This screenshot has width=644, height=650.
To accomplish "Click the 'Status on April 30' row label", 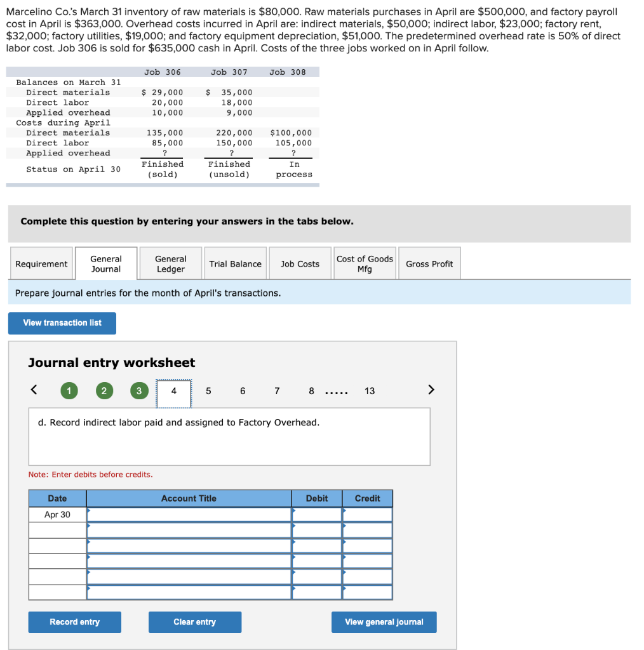I will 74,169.
